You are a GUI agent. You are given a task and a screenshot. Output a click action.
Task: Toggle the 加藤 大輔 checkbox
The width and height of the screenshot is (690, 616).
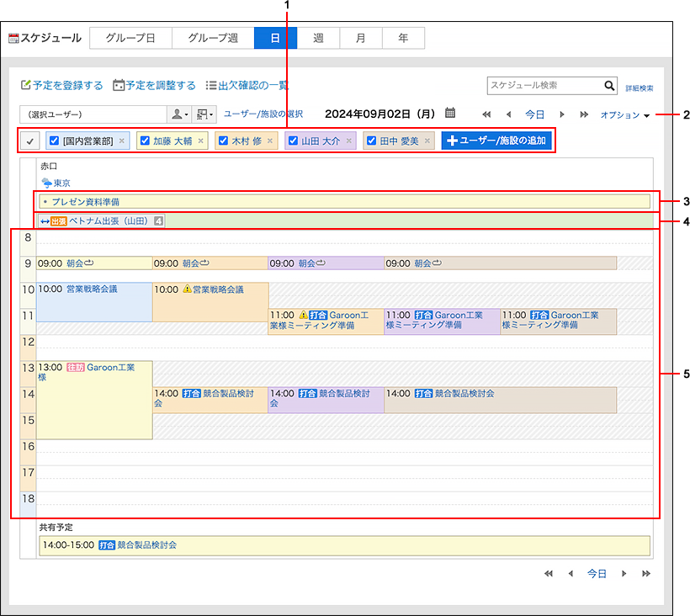[145, 141]
